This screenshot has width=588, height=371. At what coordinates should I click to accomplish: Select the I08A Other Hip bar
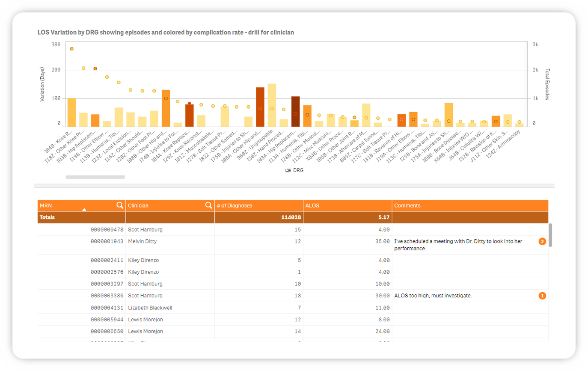pyautogui.click(x=260, y=107)
